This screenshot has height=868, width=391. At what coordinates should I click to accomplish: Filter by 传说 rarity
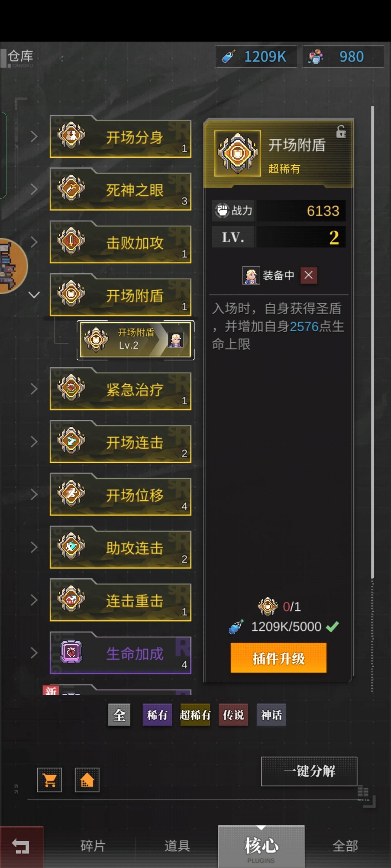[233, 715]
